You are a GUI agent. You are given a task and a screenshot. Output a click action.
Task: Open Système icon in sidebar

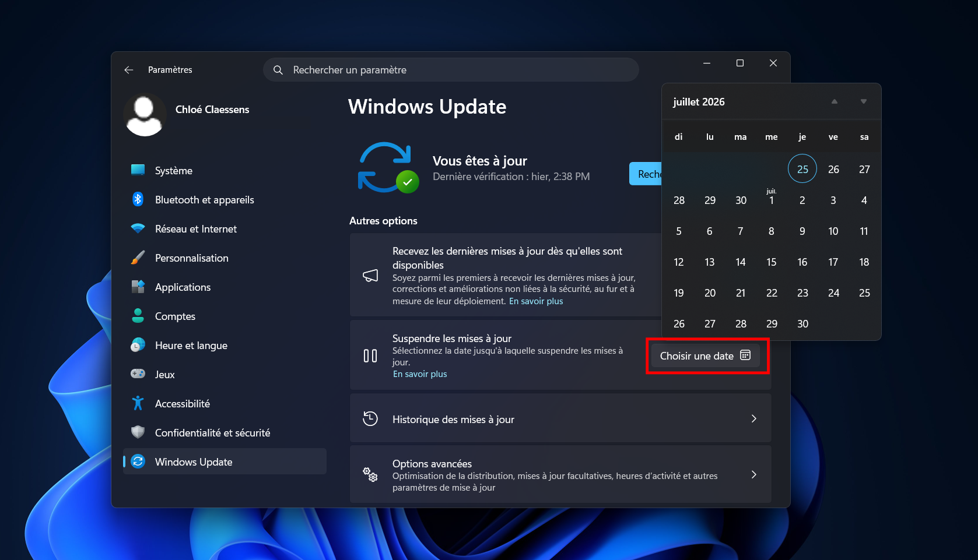(x=138, y=170)
